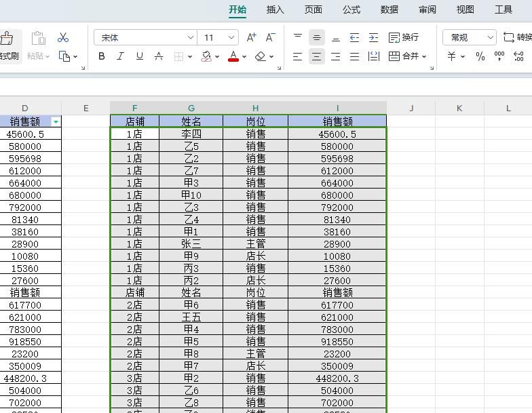Click the Paste clipboard icon

pyautogui.click(x=38, y=38)
